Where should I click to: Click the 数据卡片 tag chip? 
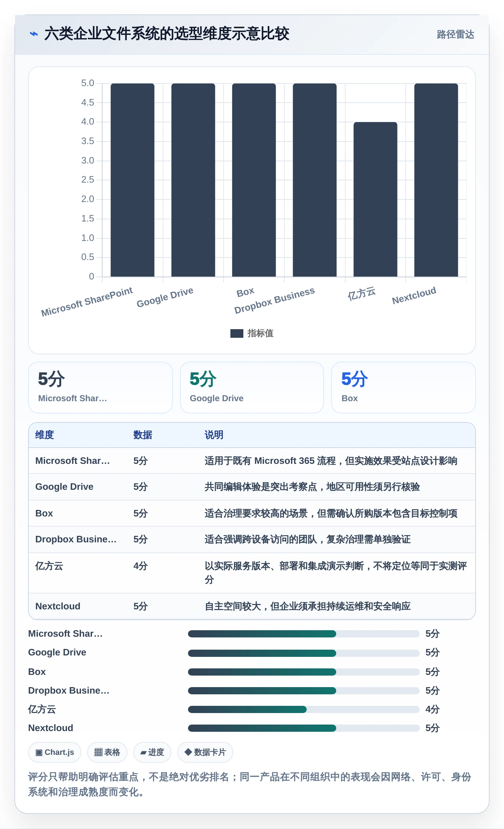coord(205,752)
